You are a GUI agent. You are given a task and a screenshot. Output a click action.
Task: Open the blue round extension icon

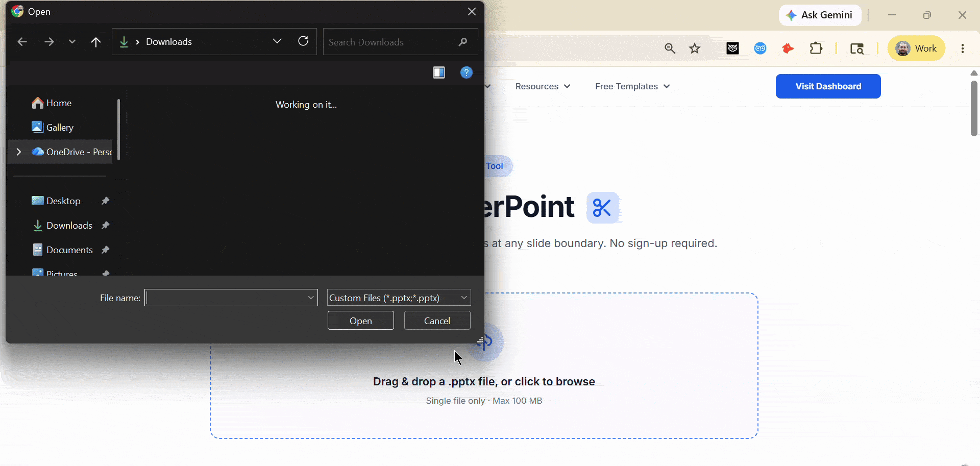(761, 48)
